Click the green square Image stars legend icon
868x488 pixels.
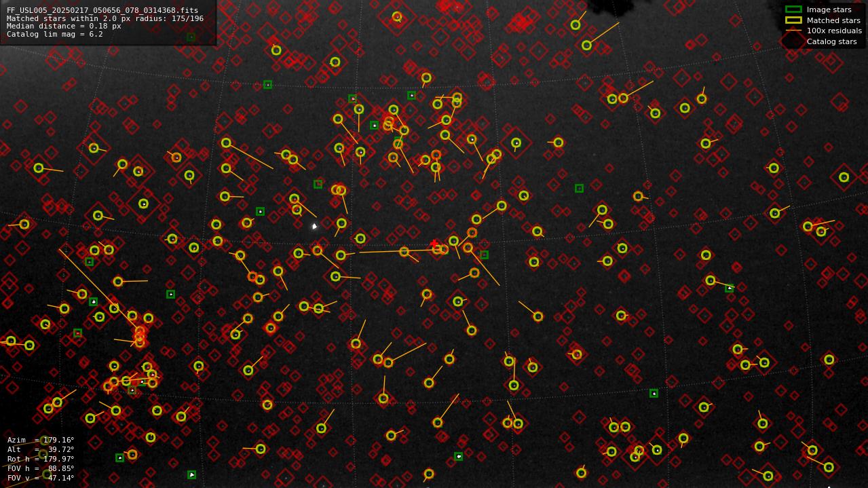click(x=793, y=10)
